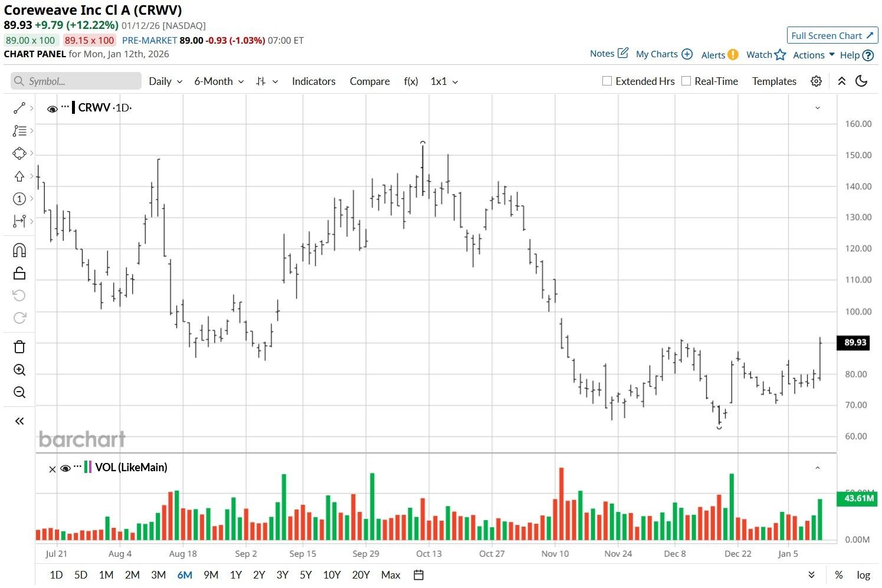The image size is (882, 588).
Task: Zoom in on the chart
Action: [x=19, y=370]
